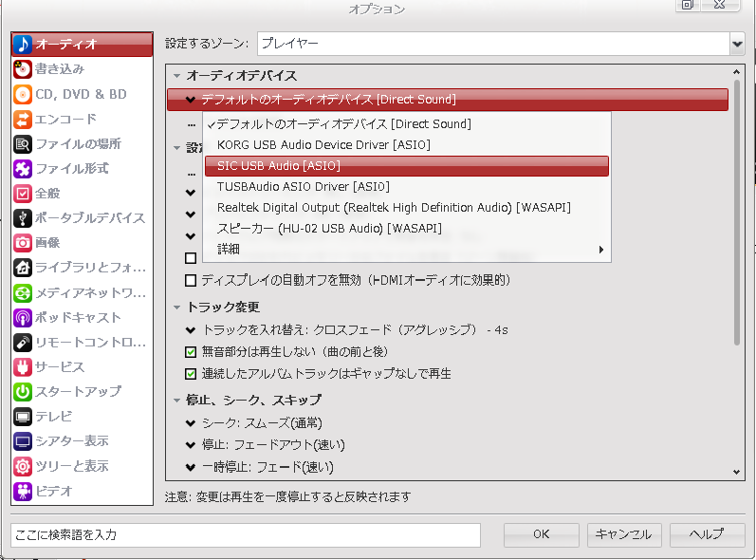Toggle ディスプレイの自動オフを無効 checkbox
The image size is (756, 560).
tap(191, 280)
